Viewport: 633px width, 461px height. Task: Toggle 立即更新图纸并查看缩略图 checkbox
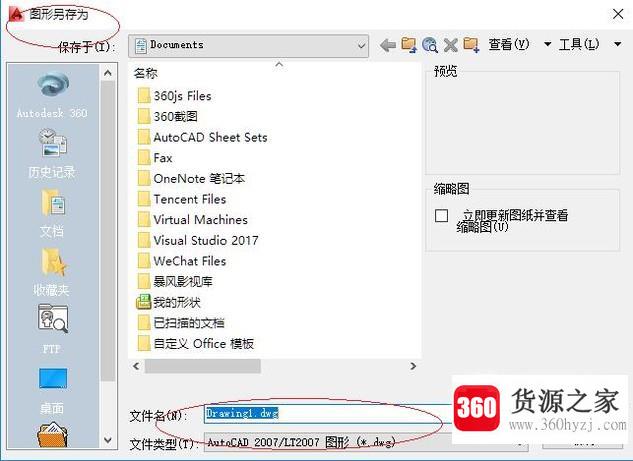[441, 216]
